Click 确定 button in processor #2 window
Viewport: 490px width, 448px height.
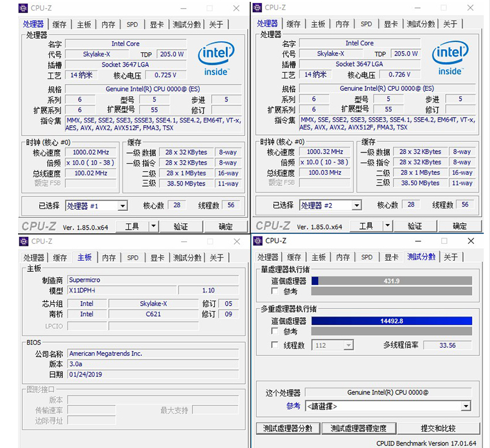coord(459,226)
